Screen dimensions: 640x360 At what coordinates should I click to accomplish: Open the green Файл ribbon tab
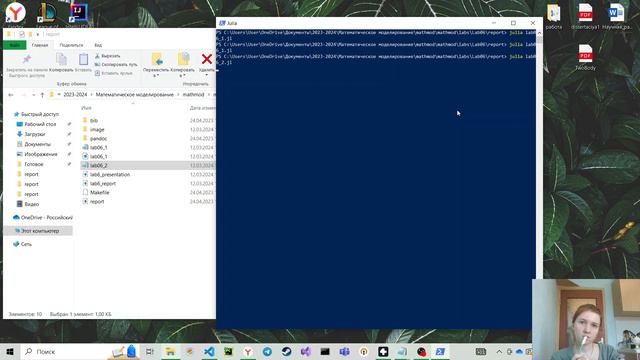(15, 45)
